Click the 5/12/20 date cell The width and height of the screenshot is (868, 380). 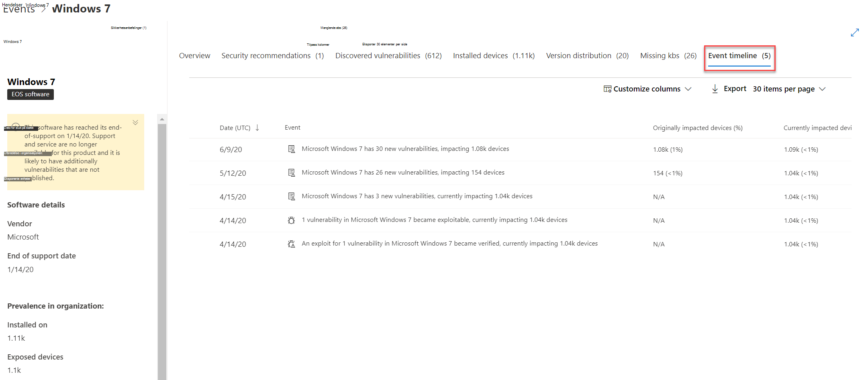pyautogui.click(x=233, y=173)
